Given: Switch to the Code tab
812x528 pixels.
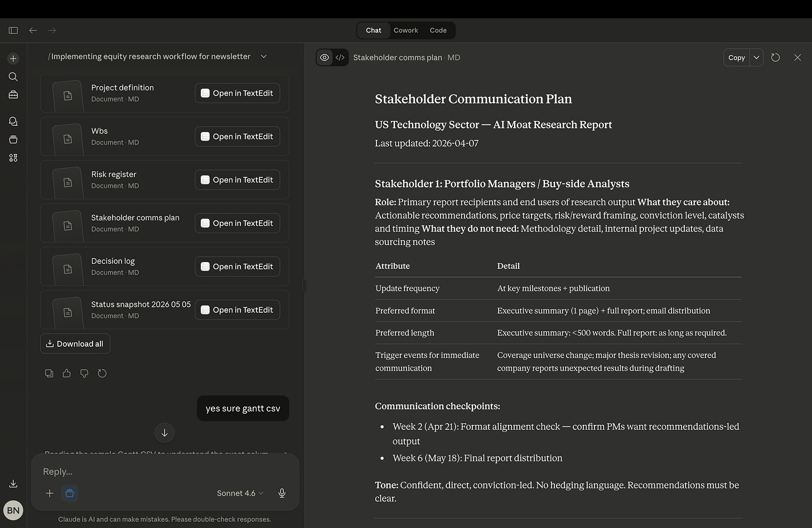Looking at the screenshot, I should tap(438, 30).
